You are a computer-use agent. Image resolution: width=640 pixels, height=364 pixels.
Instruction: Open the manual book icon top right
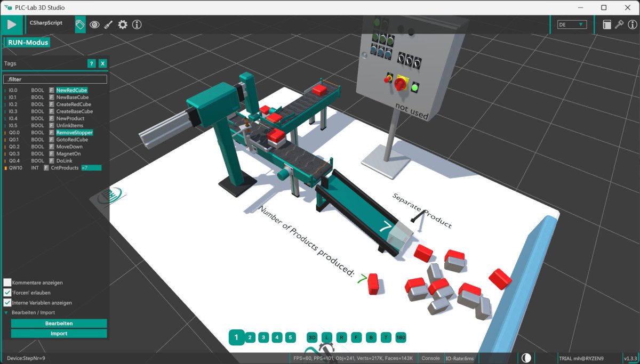click(x=607, y=25)
